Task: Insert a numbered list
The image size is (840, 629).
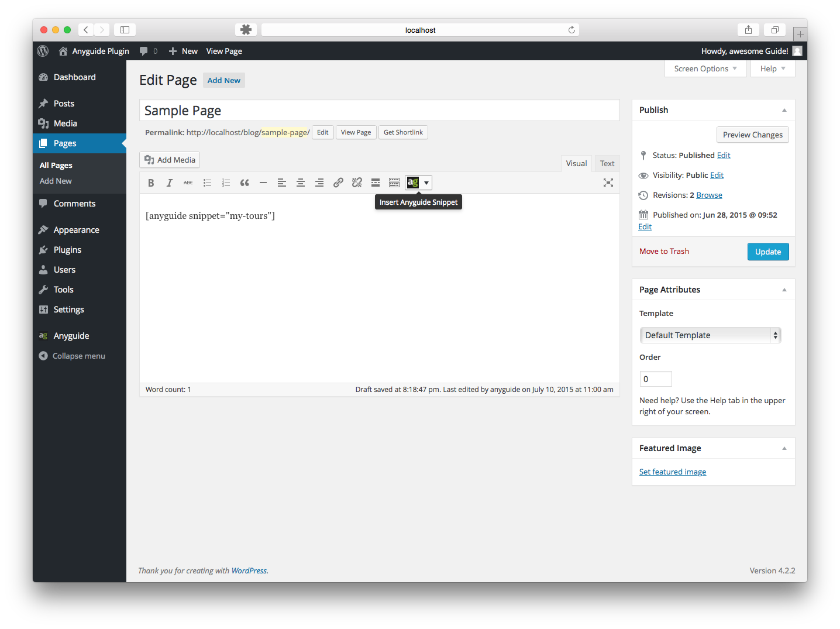Action: (226, 183)
